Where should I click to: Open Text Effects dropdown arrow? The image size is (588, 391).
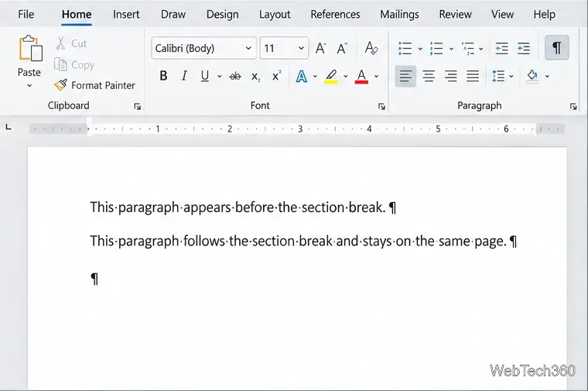tap(315, 77)
